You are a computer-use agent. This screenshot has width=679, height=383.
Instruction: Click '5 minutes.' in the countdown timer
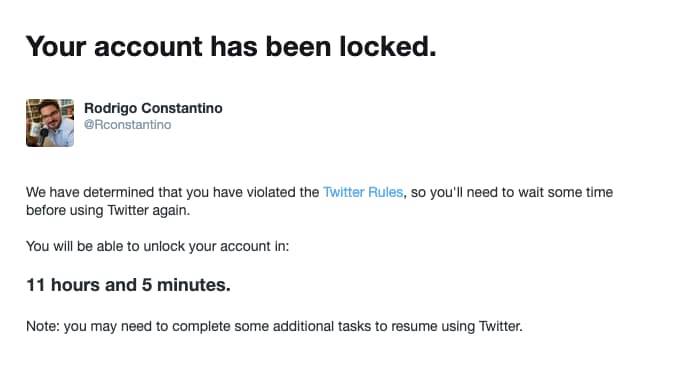(x=186, y=285)
